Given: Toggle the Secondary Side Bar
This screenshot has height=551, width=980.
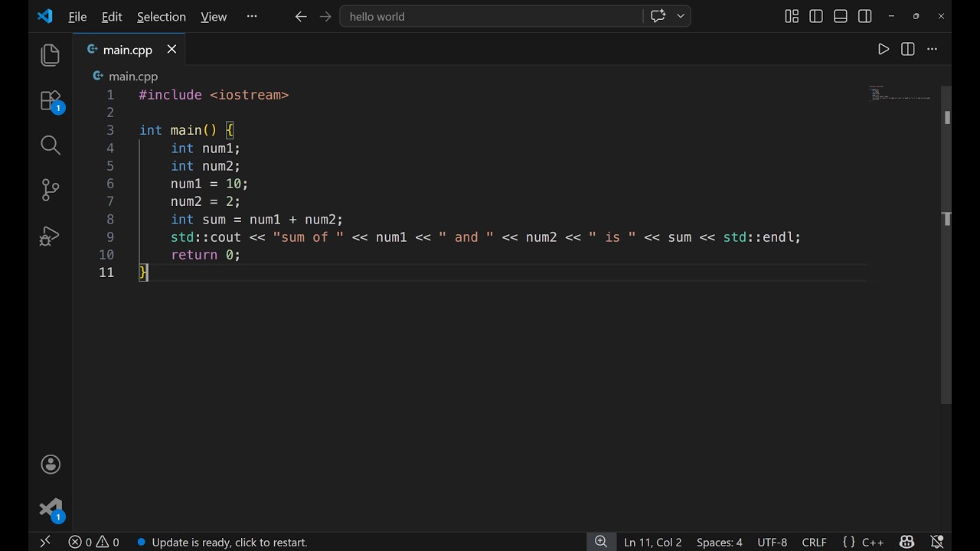Looking at the screenshot, I should click(x=865, y=16).
